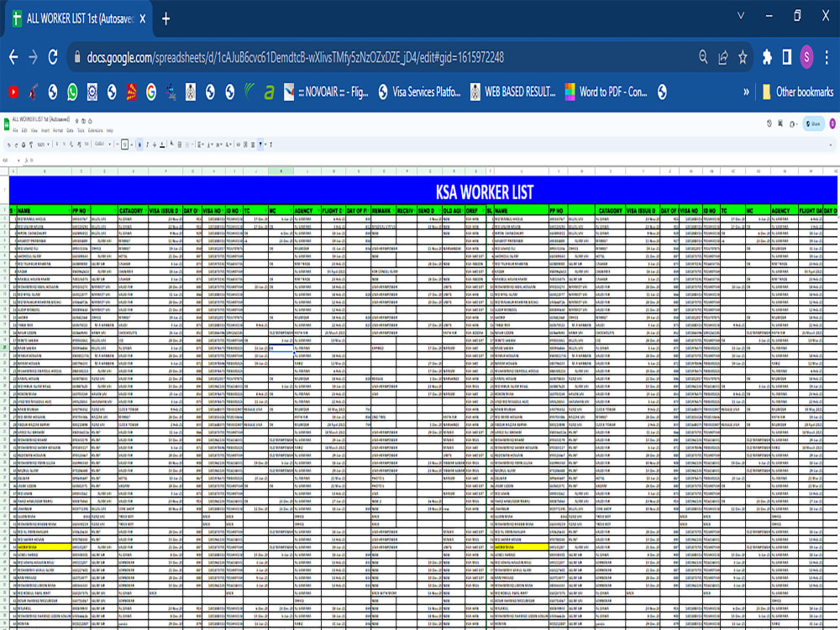Image resolution: width=840 pixels, height=630 pixels.
Task: Click the zoom magnifier icon in address bar
Action: tap(703, 57)
